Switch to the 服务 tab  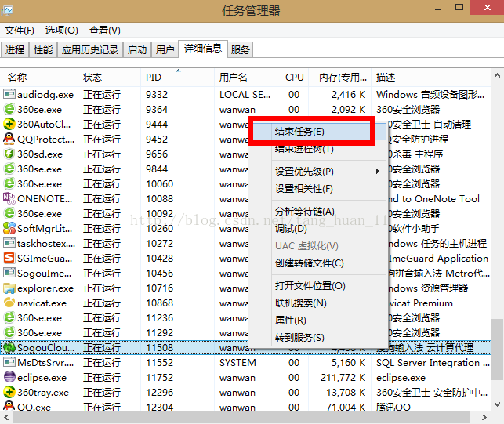coord(241,50)
